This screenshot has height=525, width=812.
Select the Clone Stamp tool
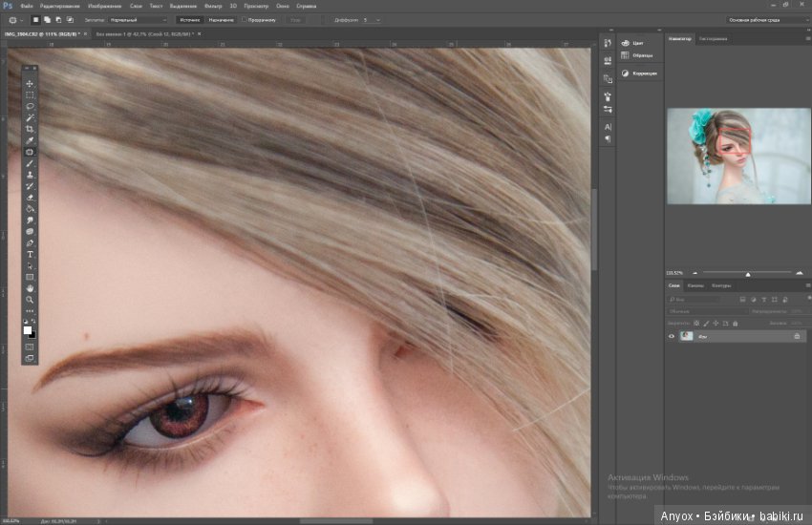[x=30, y=175]
